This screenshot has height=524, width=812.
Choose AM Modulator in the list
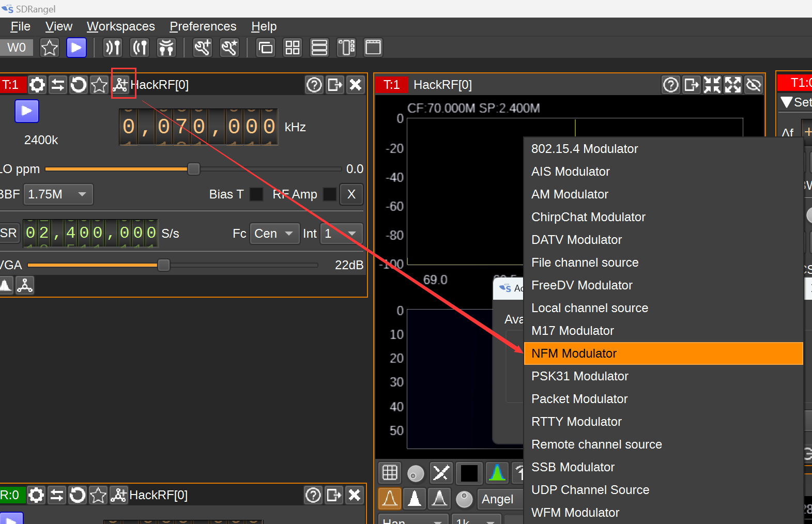tap(664, 194)
